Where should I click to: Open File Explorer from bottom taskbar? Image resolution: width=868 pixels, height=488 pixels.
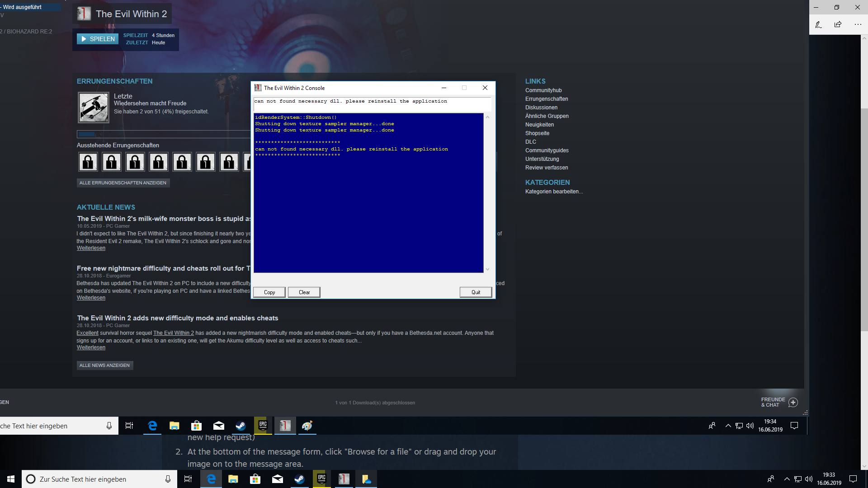pos(233,479)
